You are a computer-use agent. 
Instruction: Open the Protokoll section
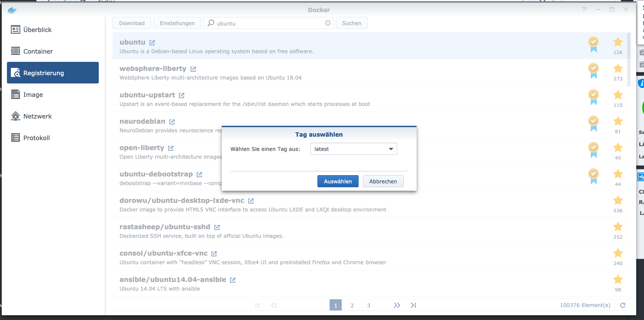pos(53,138)
